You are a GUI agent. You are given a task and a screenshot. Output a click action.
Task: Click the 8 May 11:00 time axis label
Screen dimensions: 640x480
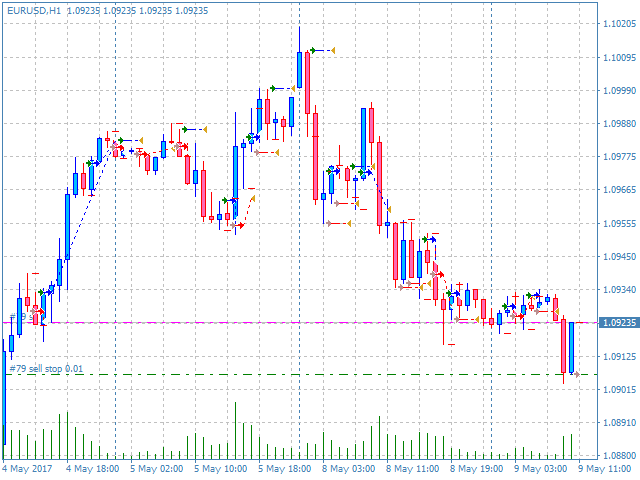tap(412, 469)
